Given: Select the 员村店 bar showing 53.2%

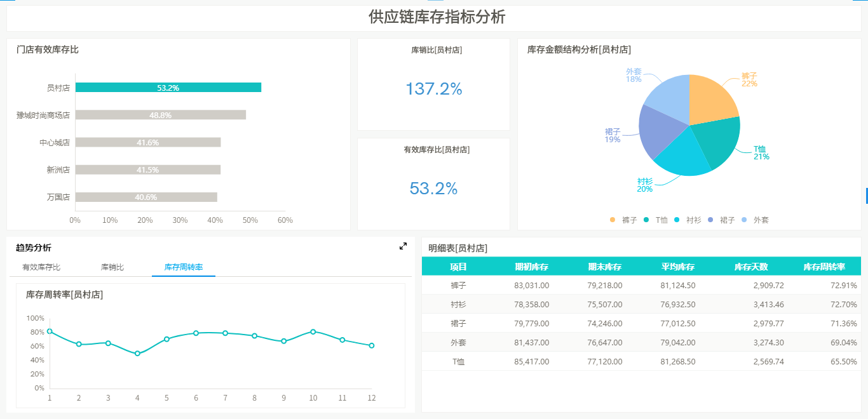Looking at the screenshot, I should 168,88.
